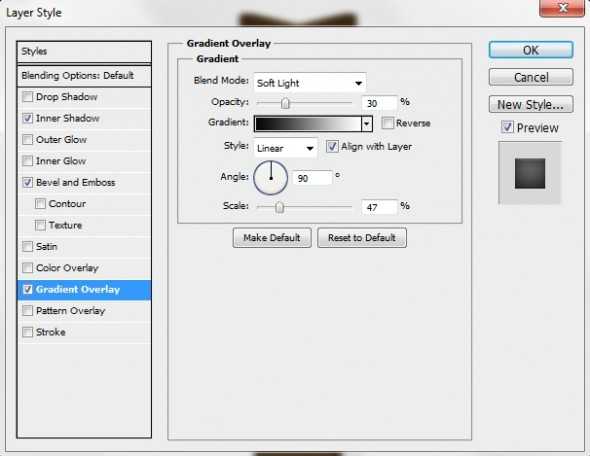Click Reset to Default button

tap(362, 237)
